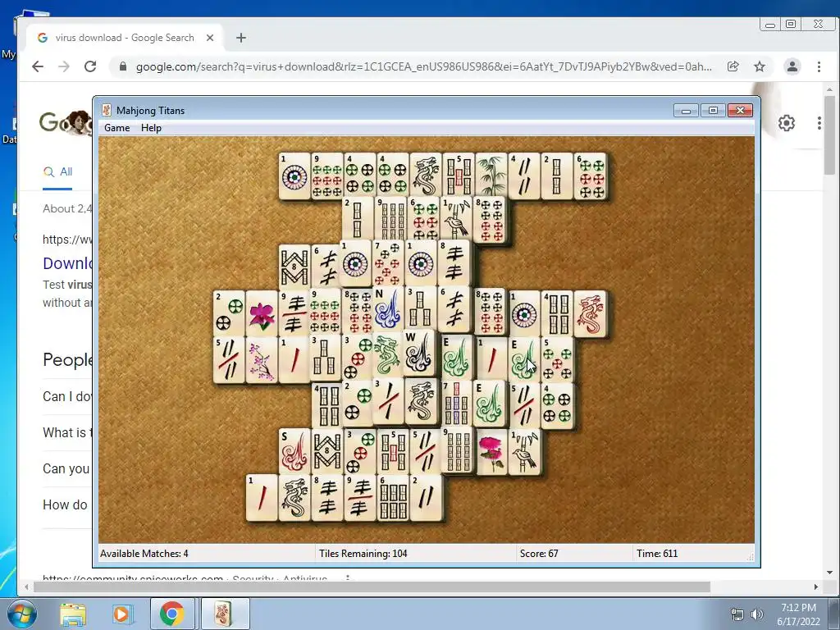Select the 6 of bamboo tile
Screen dimensions: 840x630
tap(393, 498)
